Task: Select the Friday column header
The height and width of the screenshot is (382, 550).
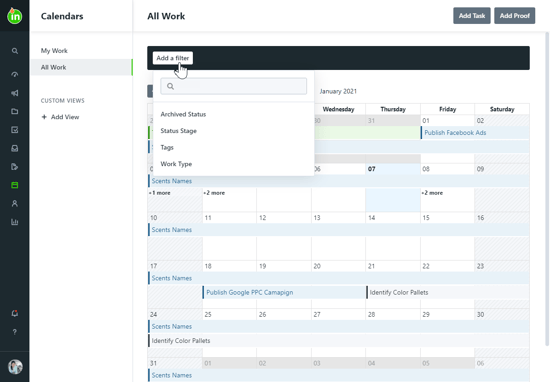Action: pyautogui.click(x=448, y=109)
